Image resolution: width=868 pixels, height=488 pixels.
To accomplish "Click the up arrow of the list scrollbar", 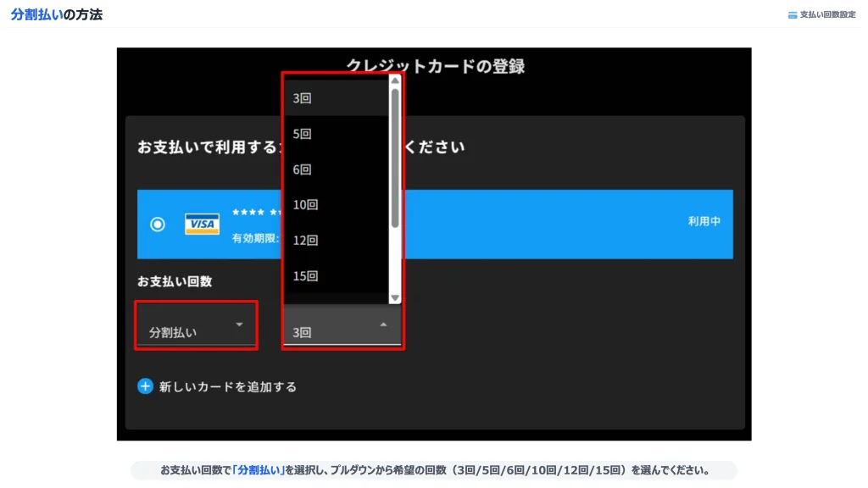I will (x=394, y=81).
